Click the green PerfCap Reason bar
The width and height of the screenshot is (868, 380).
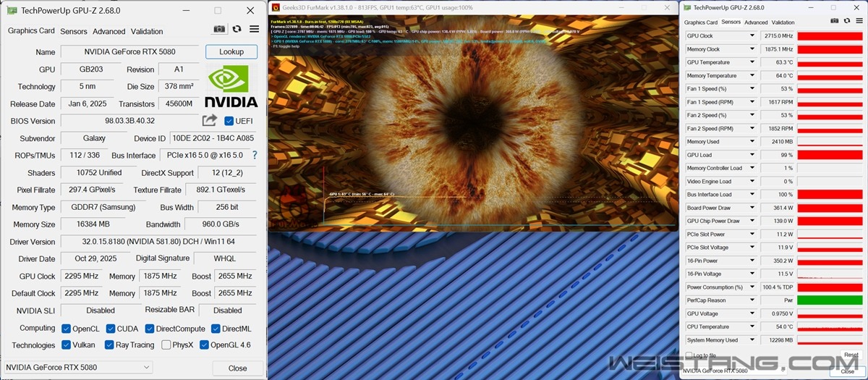click(830, 300)
